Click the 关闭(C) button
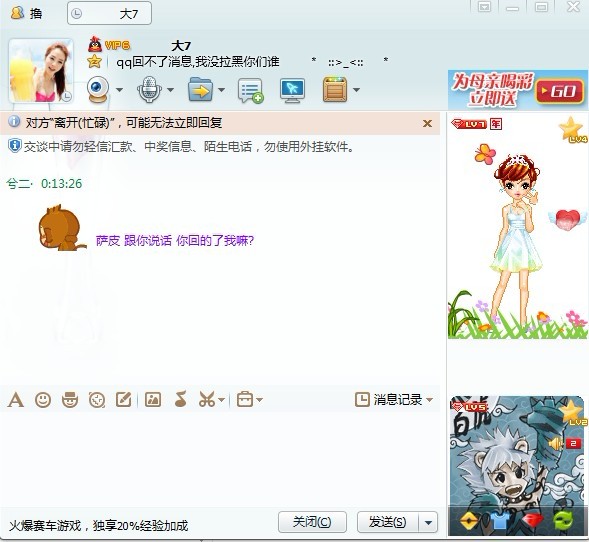Screen dimensions: 589x542 click(x=312, y=522)
